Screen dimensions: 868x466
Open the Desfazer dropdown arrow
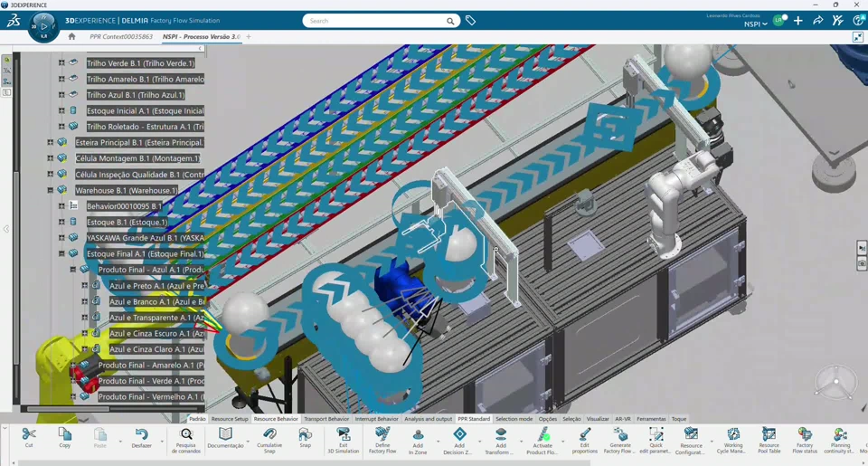162,442
